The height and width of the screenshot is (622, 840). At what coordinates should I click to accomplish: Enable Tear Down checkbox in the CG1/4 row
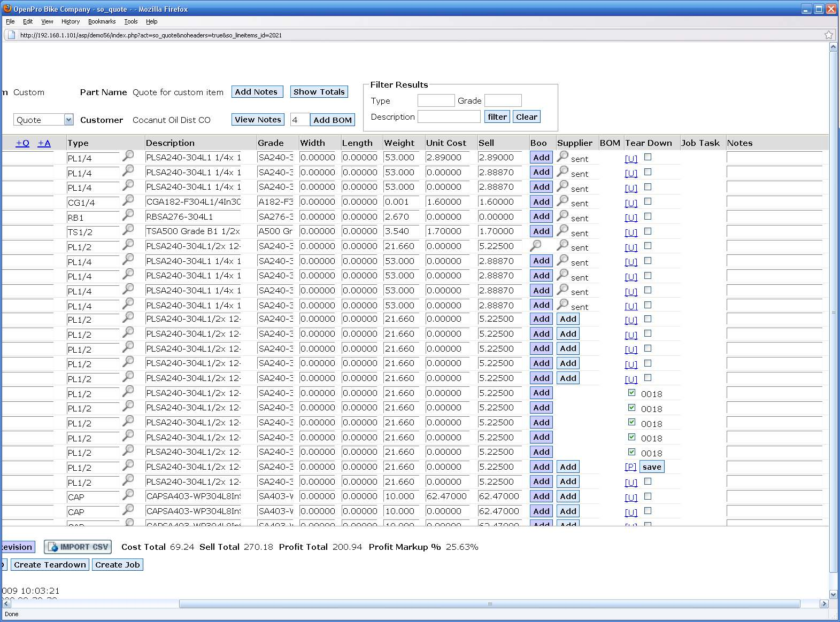click(648, 201)
